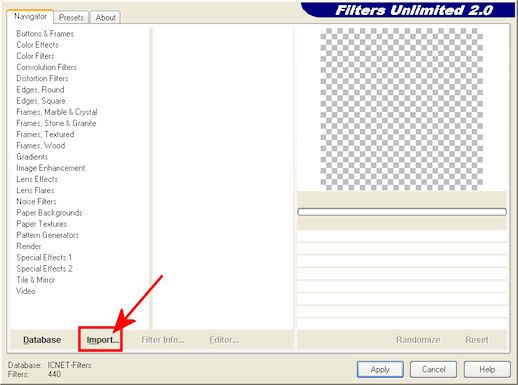Select Distortion Filters category
The height and width of the screenshot is (385, 518).
click(42, 78)
